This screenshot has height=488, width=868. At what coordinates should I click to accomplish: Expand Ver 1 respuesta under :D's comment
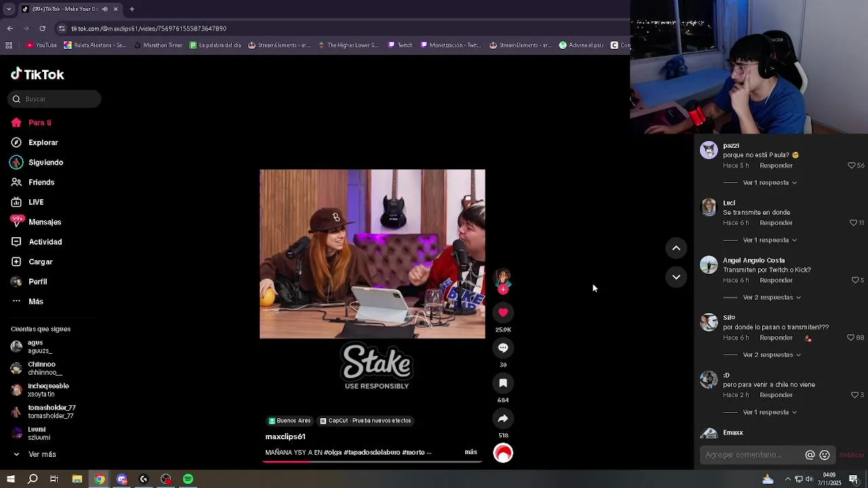point(770,412)
